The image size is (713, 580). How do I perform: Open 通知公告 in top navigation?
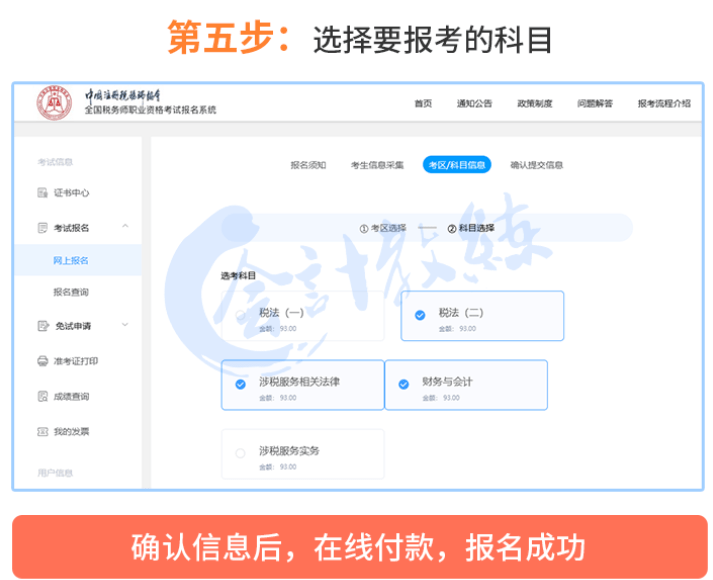(x=474, y=104)
